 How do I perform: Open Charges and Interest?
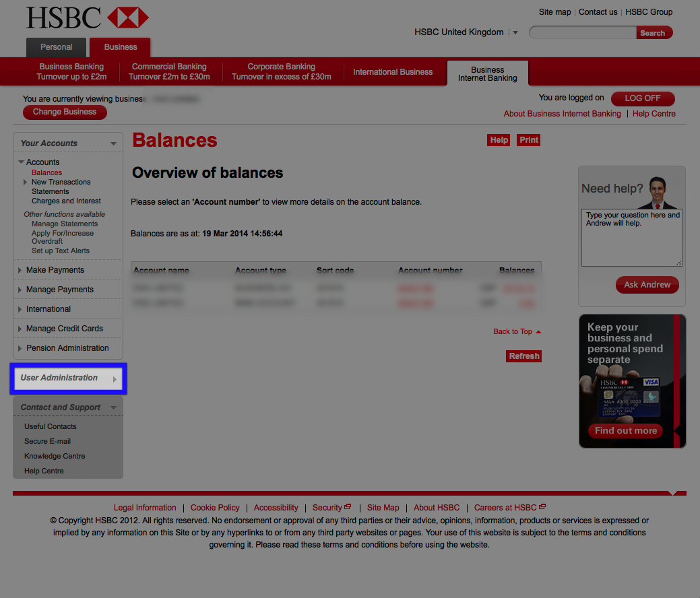(x=66, y=201)
